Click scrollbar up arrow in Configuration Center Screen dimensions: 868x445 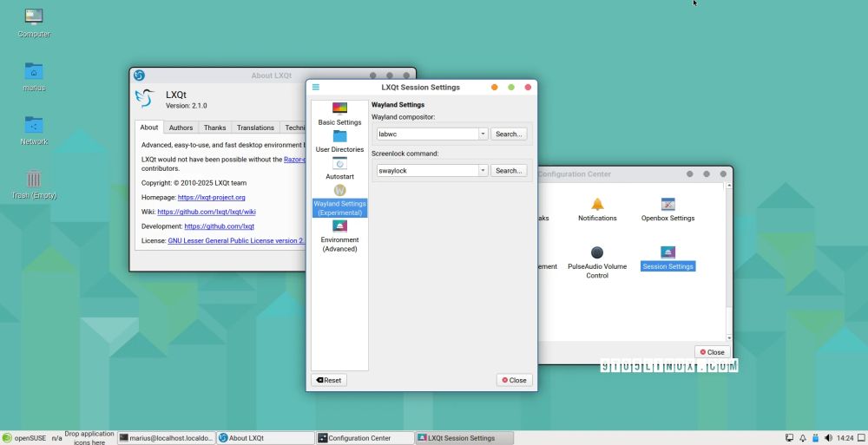pos(729,186)
